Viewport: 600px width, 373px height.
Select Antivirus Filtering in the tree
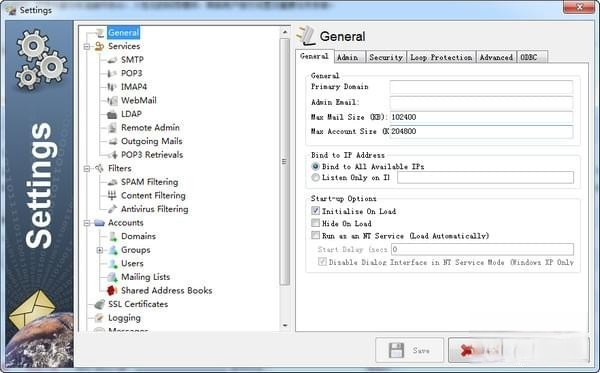[x=155, y=209]
